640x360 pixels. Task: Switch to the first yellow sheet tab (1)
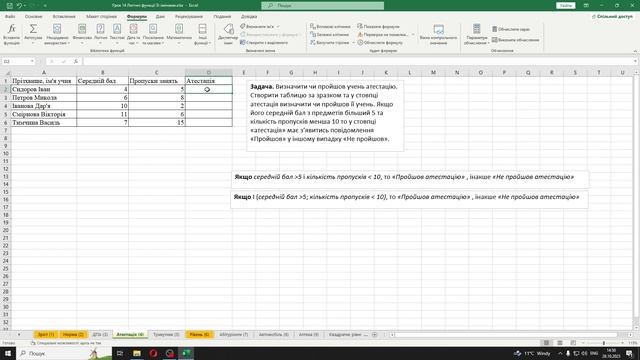pyautogui.click(x=45, y=335)
